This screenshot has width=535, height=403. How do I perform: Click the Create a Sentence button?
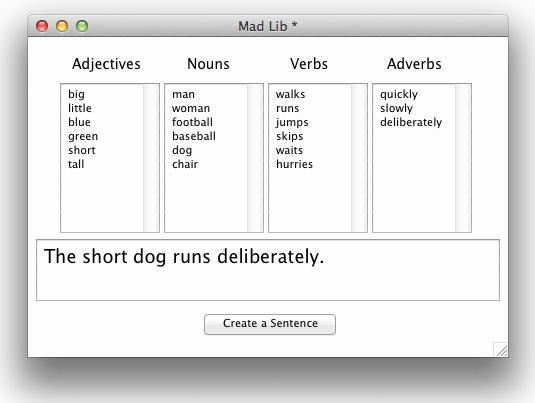coord(270,324)
